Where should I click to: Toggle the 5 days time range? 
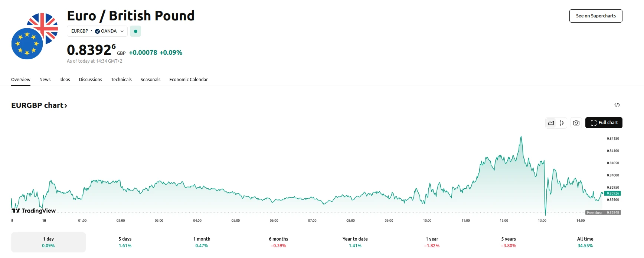pyautogui.click(x=125, y=242)
